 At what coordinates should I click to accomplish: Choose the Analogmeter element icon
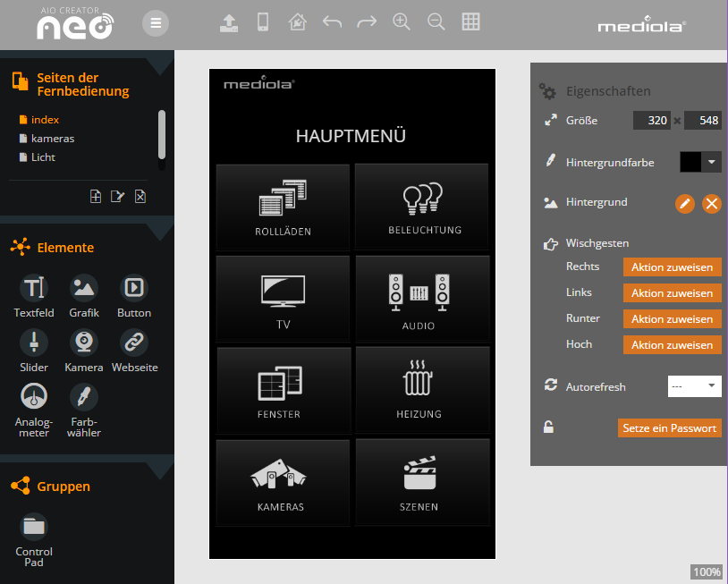34,396
